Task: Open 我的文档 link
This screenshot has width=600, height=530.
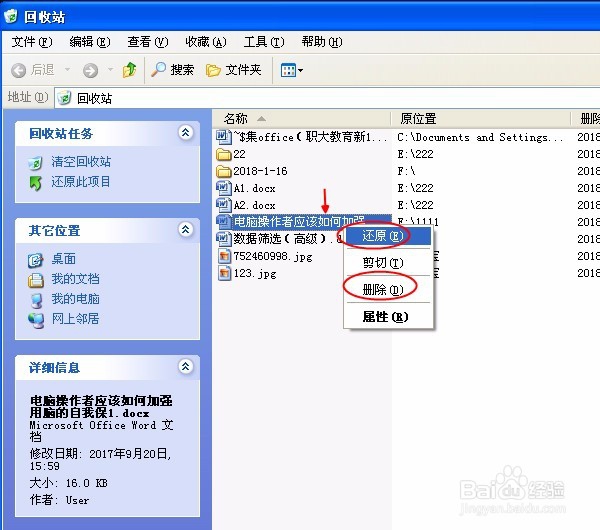Action: coord(75,279)
